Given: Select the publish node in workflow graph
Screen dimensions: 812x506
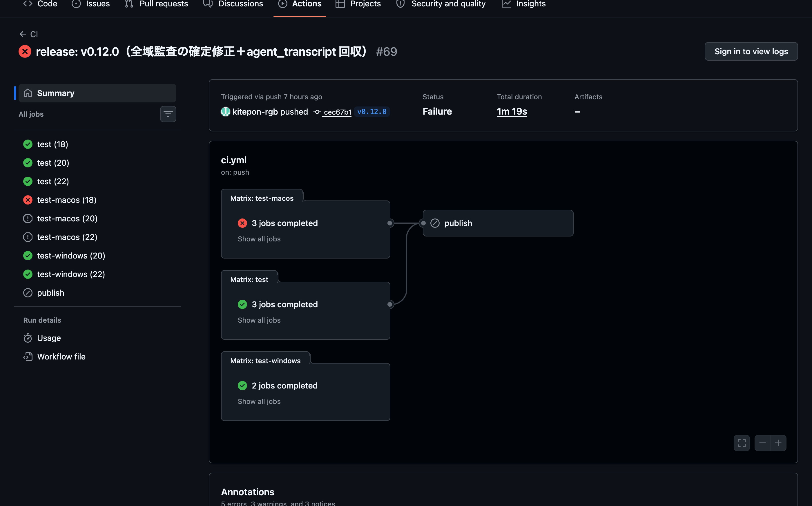Looking at the screenshot, I should (x=498, y=223).
